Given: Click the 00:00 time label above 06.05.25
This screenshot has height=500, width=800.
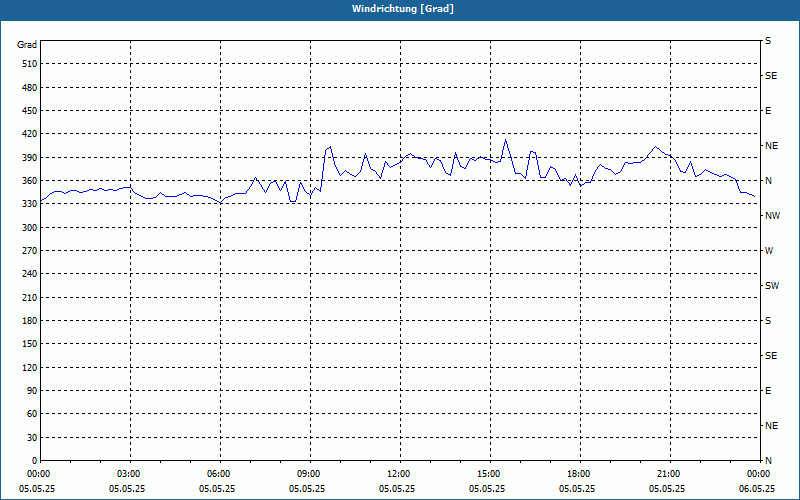Looking at the screenshot, I should 758,474.
